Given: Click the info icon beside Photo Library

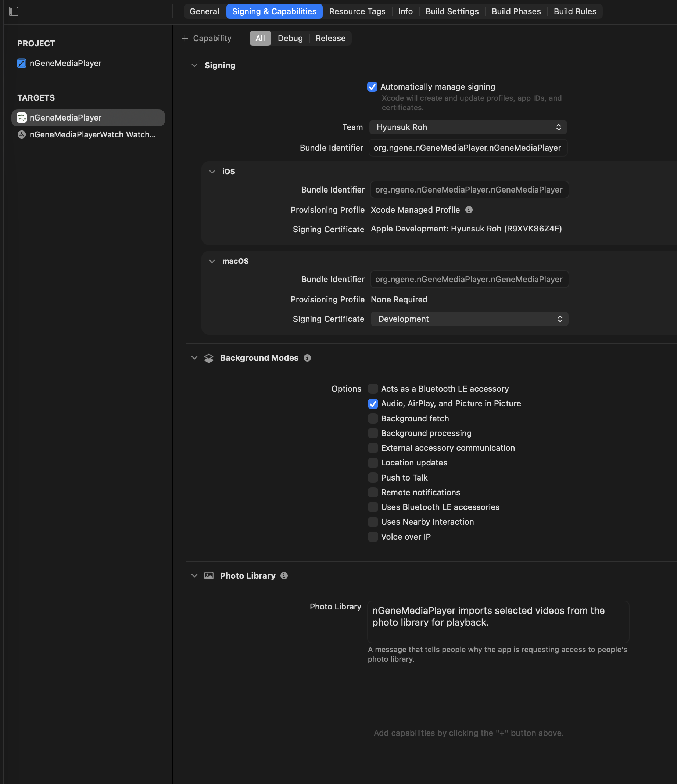Looking at the screenshot, I should click(284, 576).
